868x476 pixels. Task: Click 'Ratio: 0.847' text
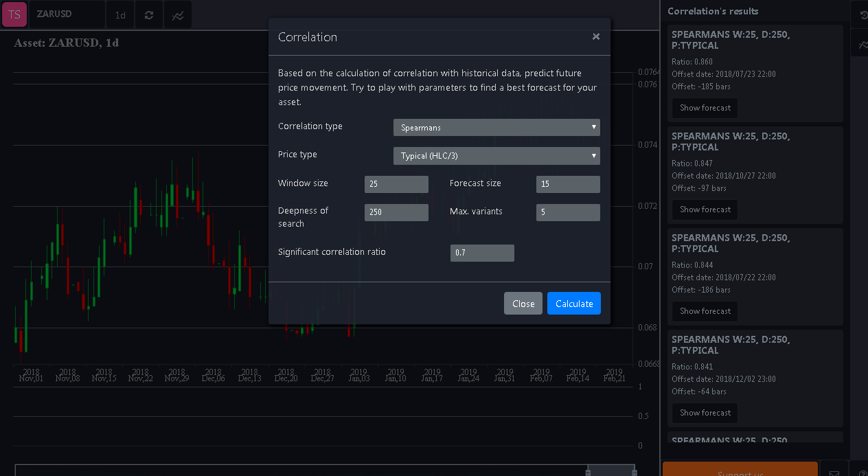tap(692, 163)
